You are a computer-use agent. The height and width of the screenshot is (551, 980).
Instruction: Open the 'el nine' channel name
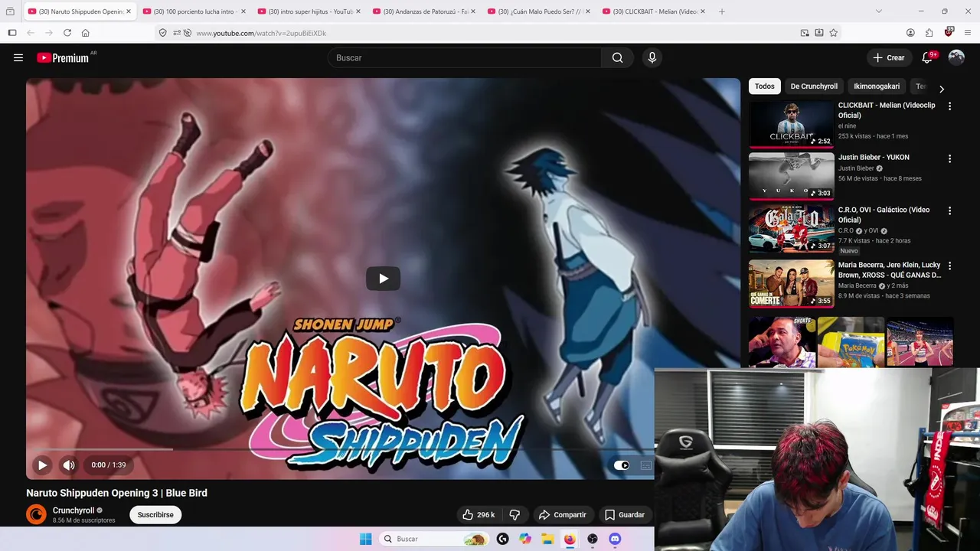[847, 126]
